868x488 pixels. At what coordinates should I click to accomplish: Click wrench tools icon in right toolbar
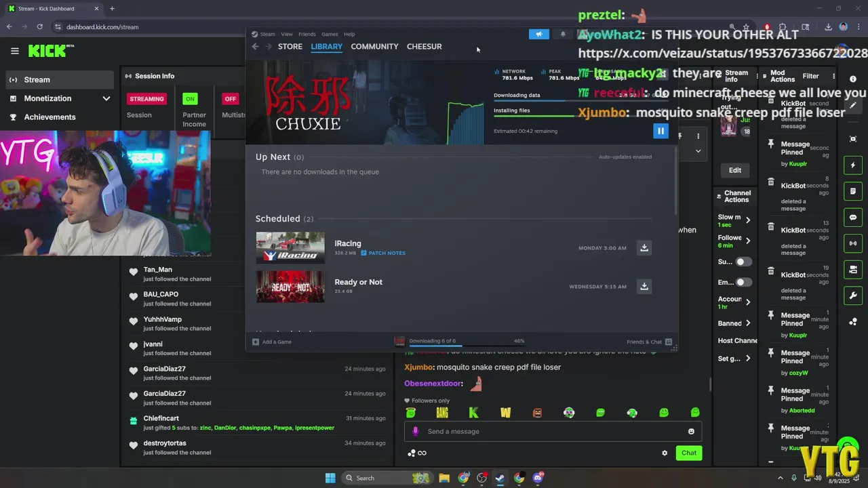click(x=853, y=296)
